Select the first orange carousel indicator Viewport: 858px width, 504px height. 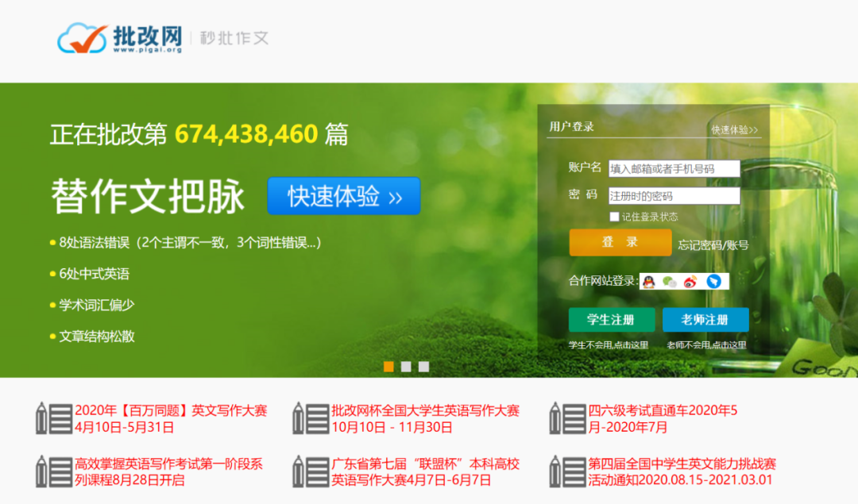point(388,367)
